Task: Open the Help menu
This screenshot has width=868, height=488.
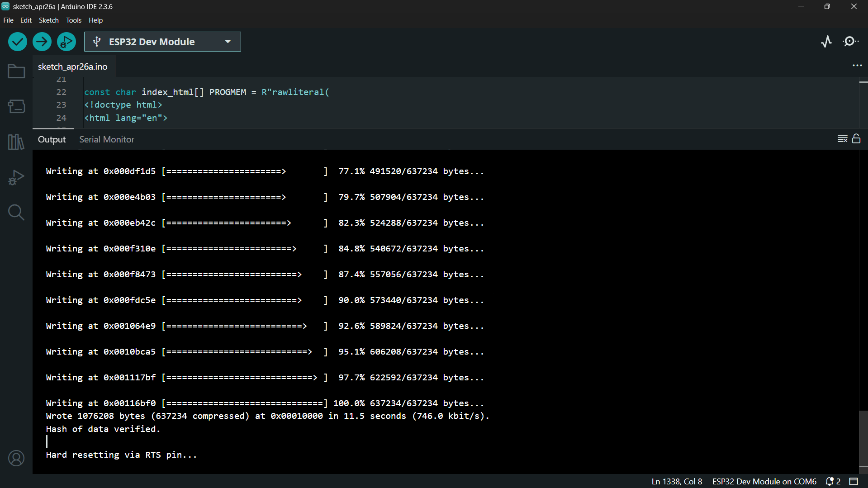Action: pos(95,20)
